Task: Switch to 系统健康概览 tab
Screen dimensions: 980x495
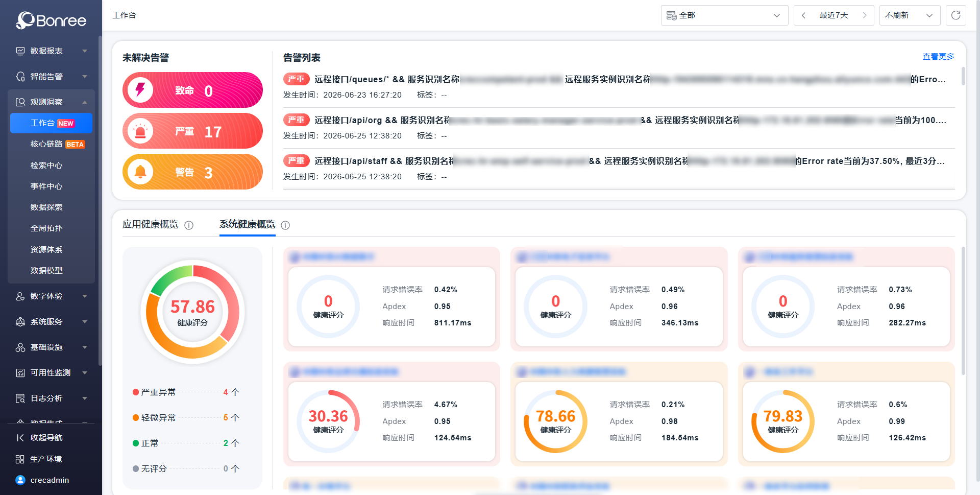Action: [248, 224]
